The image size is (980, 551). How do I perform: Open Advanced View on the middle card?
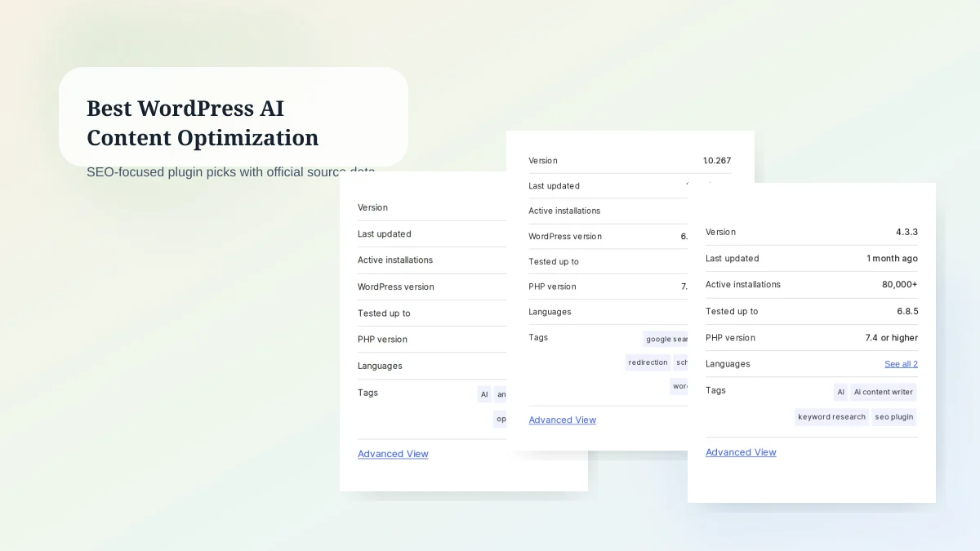click(x=562, y=420)
